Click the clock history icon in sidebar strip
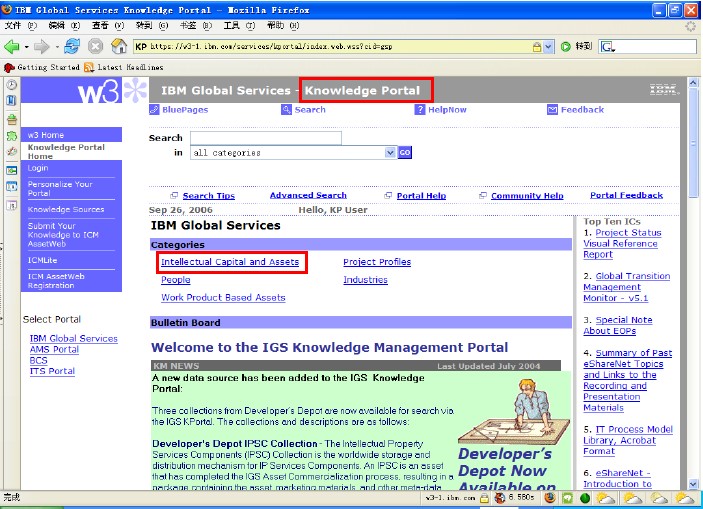 click(x=12, y=84)
